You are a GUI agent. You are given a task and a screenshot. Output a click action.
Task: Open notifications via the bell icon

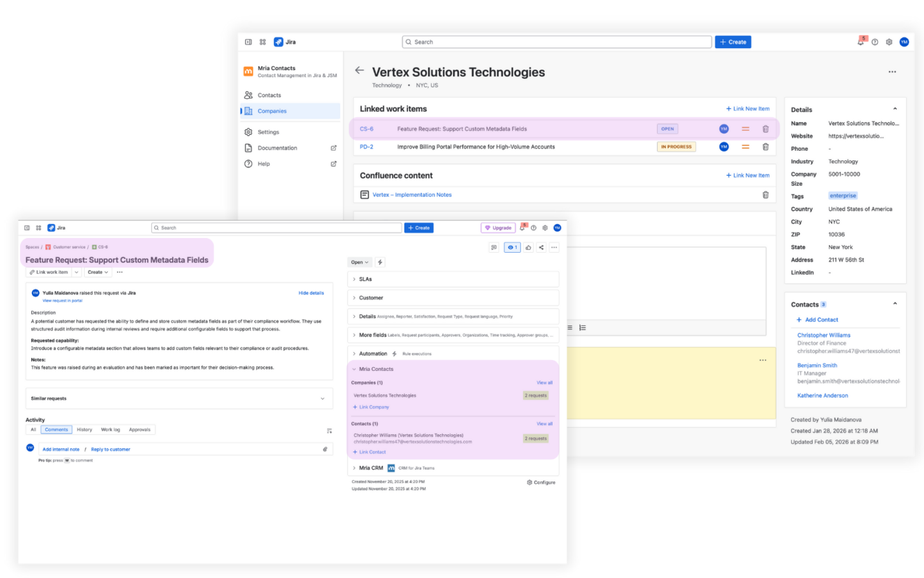[860, 41]
